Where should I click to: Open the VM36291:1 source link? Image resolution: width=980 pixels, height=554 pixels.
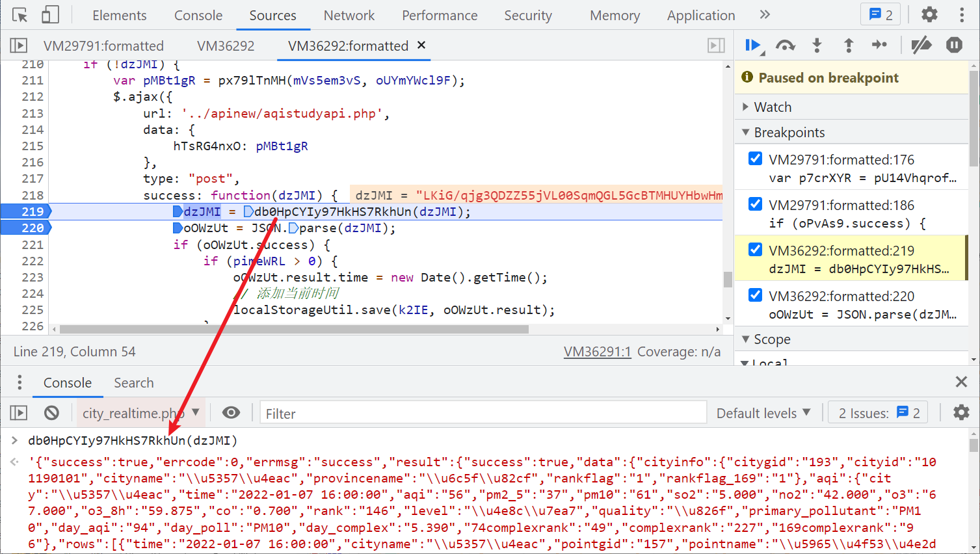click(x=597, y=351)
